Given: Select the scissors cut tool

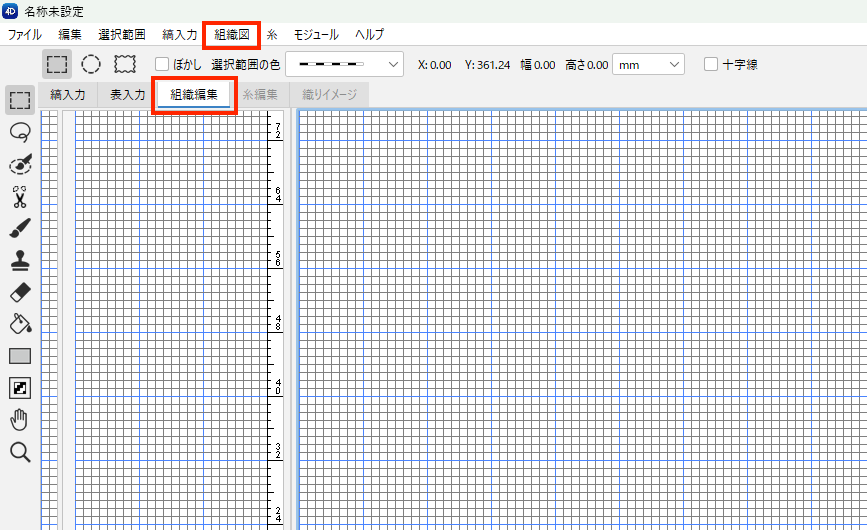Looking at the screenshot, I should click(20, 196).
